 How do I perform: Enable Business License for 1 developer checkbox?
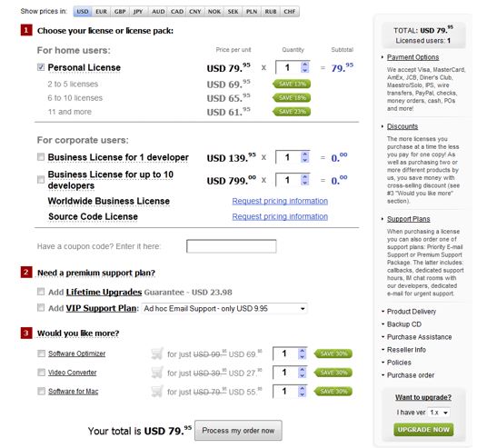coord(41,157)
